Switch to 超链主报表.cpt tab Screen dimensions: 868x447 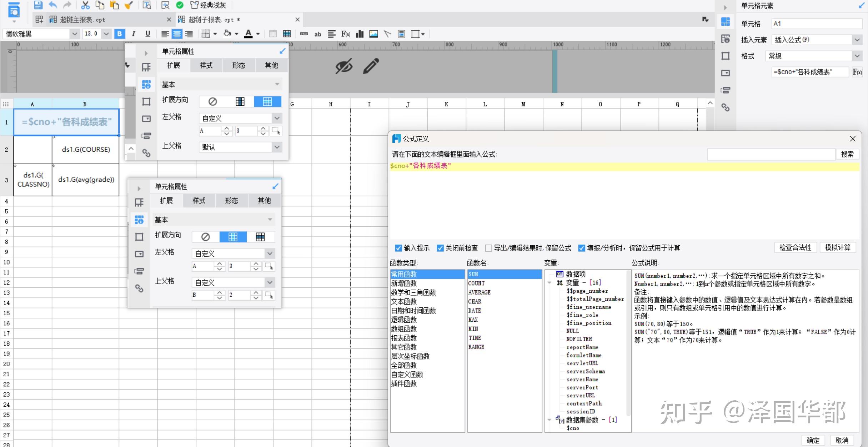tap(82, 20)
